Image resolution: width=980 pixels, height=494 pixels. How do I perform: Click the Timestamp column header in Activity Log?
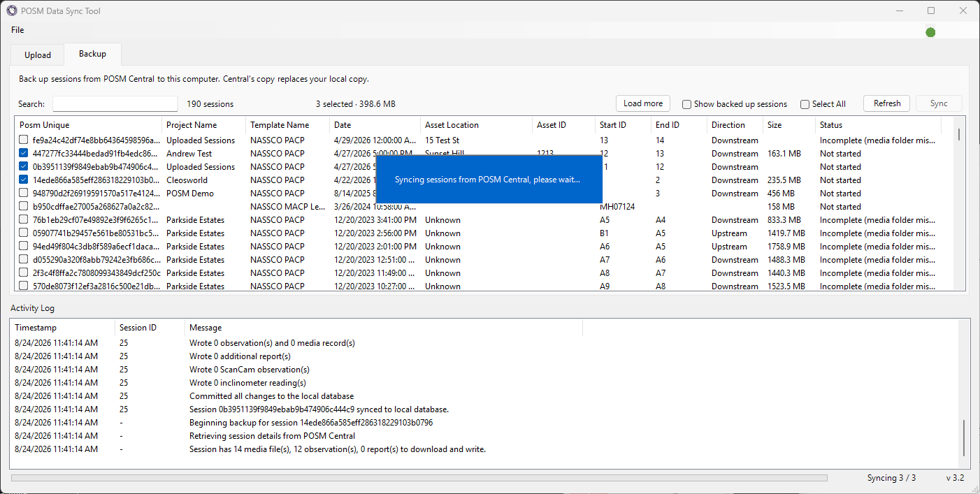click(63, 328)
